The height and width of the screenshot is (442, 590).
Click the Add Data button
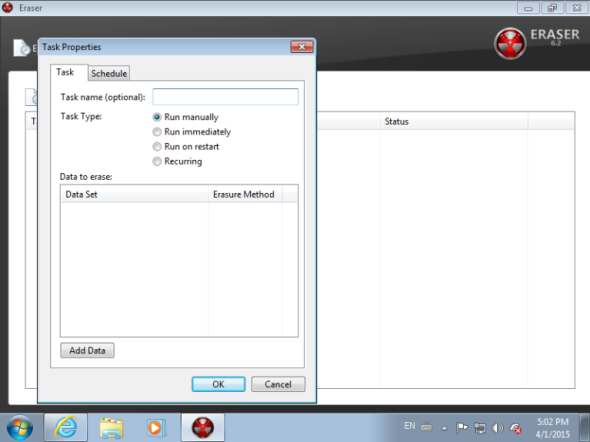point(87,351)
